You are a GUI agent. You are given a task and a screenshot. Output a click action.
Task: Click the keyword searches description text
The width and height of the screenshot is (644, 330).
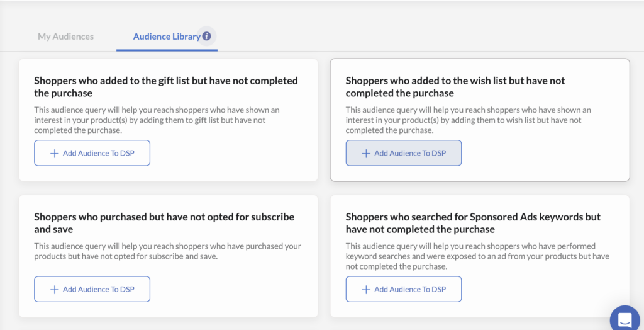[477, 256]
